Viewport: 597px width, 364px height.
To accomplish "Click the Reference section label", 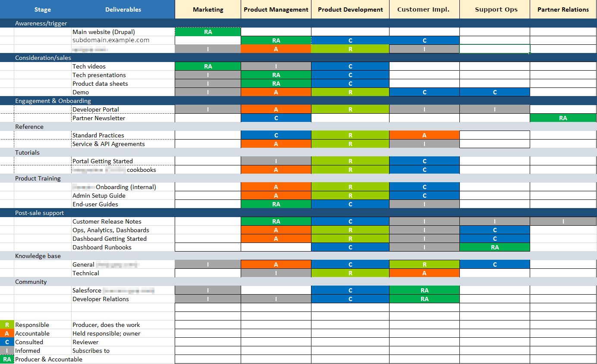I will [29, 127].
